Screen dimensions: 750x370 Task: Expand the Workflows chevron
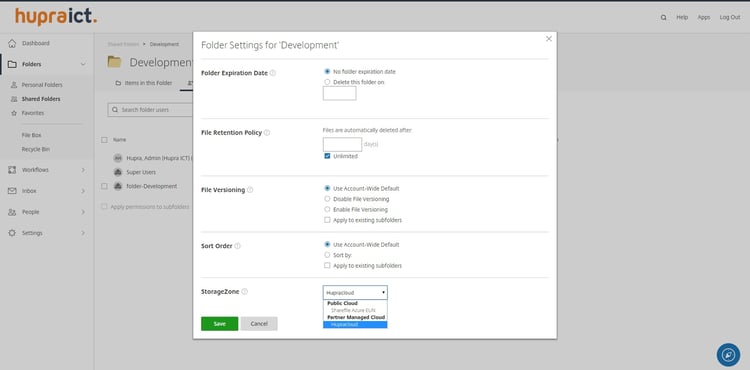click(83, 170)
